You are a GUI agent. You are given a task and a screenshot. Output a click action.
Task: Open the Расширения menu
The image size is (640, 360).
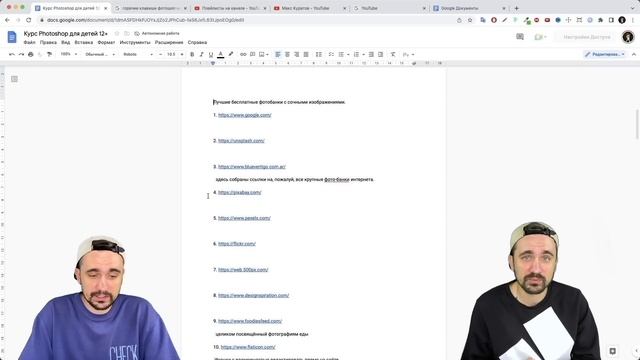[x=169, y=42]
